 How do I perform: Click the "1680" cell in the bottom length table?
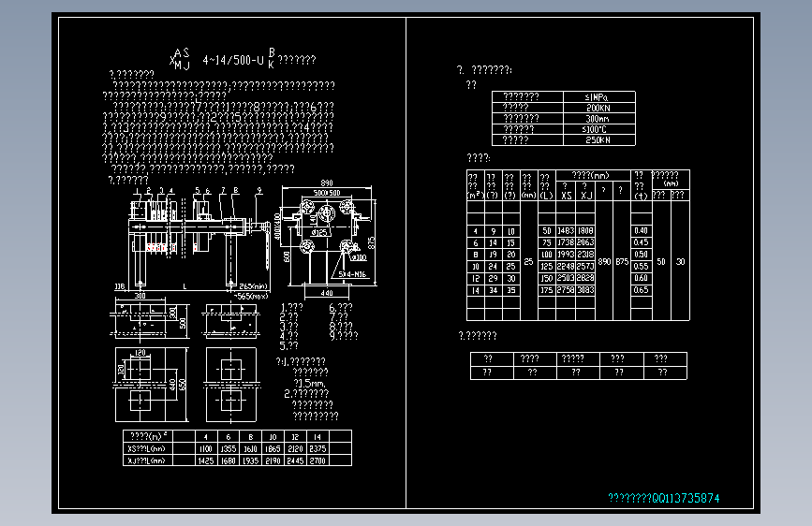[229, 460]
